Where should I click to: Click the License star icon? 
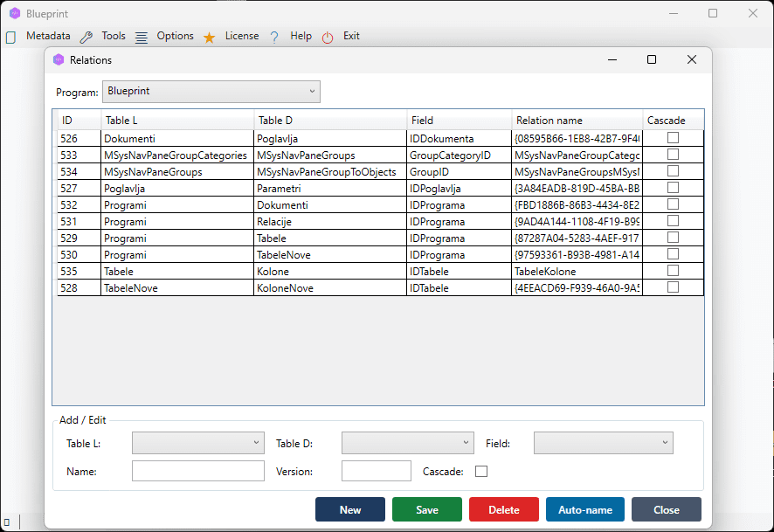208,36
